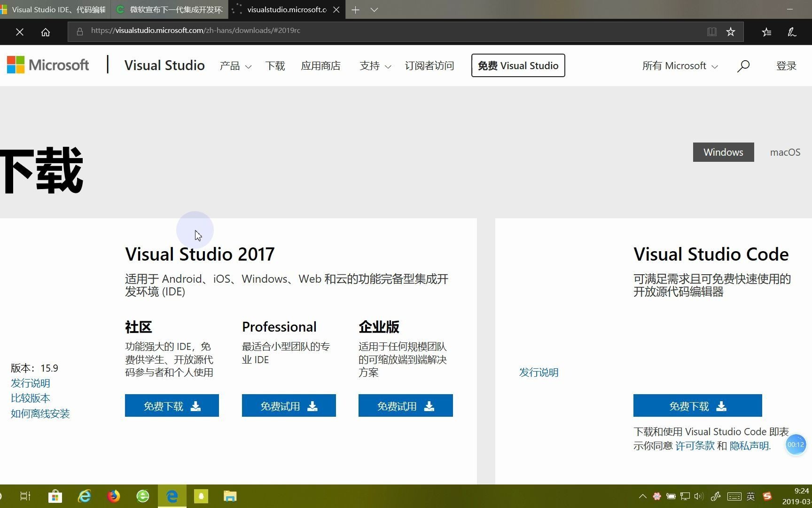Viewport: 812px width, 508px height.
Task: Switch to the 微软宣布下一代集成开发环 tab
Action: click(170, 9)
